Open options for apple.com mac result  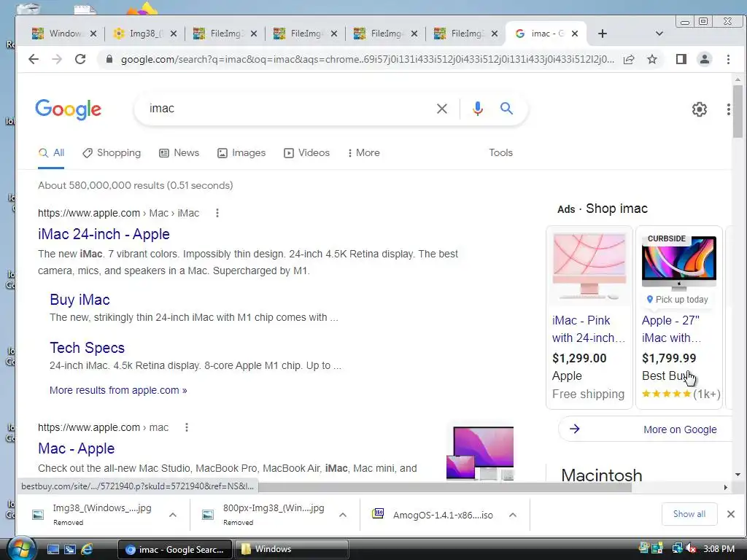click(187, 427)
